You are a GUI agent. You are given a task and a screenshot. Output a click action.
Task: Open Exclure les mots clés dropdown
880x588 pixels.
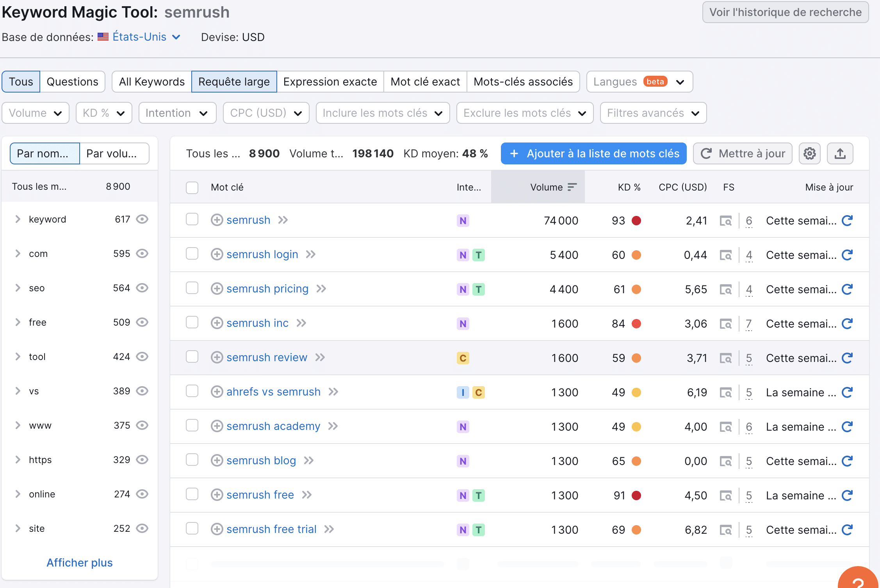point(525,113)
